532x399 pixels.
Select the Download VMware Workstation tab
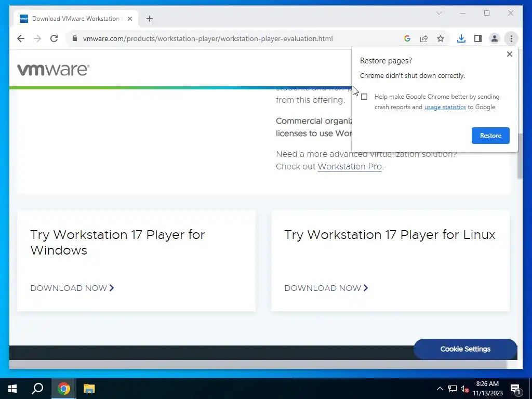pyautogui.click(x=76, y=19)
